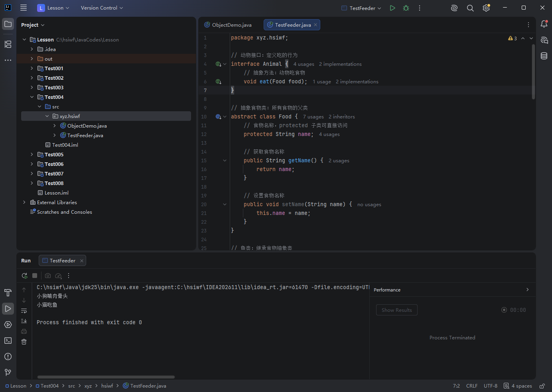Open the Problems tool window
The width and height of the screenshot is (552, 392).
[8, 357]
